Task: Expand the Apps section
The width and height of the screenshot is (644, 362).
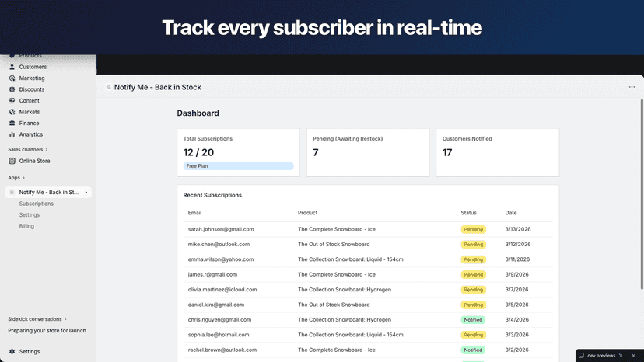Action: (x=16, y=178)
